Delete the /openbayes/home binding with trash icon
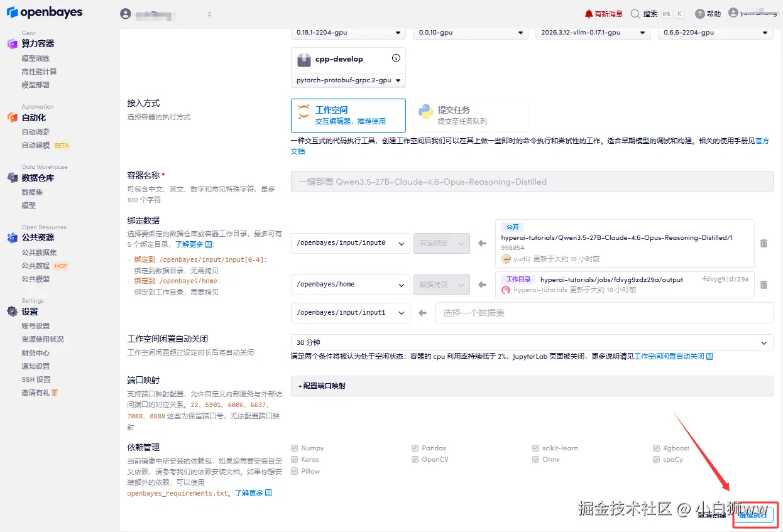This screenshot has width=783, height=532. pos(764,285)
